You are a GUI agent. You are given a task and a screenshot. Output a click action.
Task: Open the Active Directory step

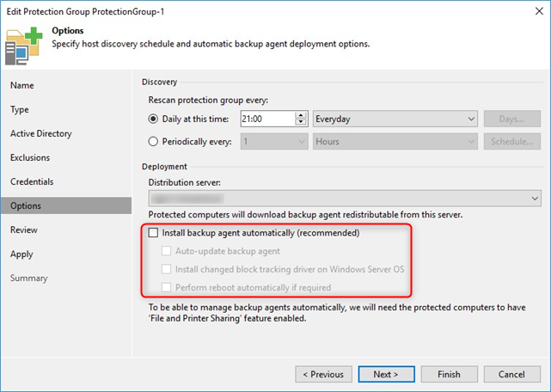click(41, 134)
